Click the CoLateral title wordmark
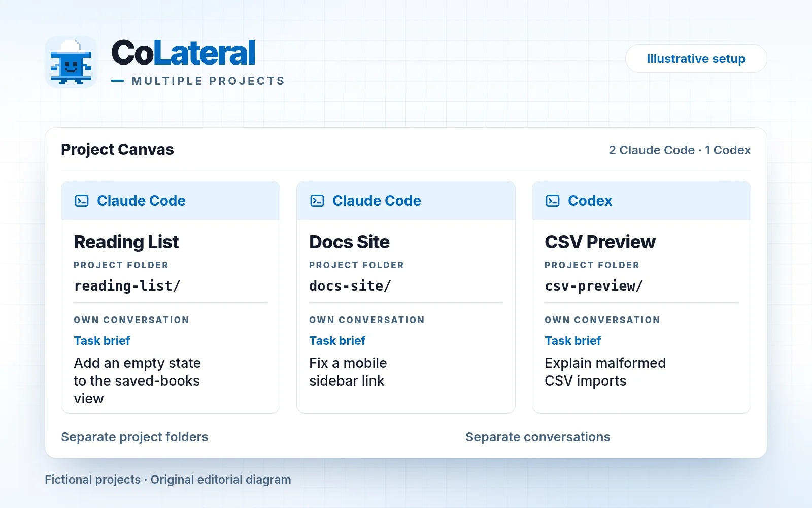Viewport: 812px width, 508px height. [x=183, y=53]
